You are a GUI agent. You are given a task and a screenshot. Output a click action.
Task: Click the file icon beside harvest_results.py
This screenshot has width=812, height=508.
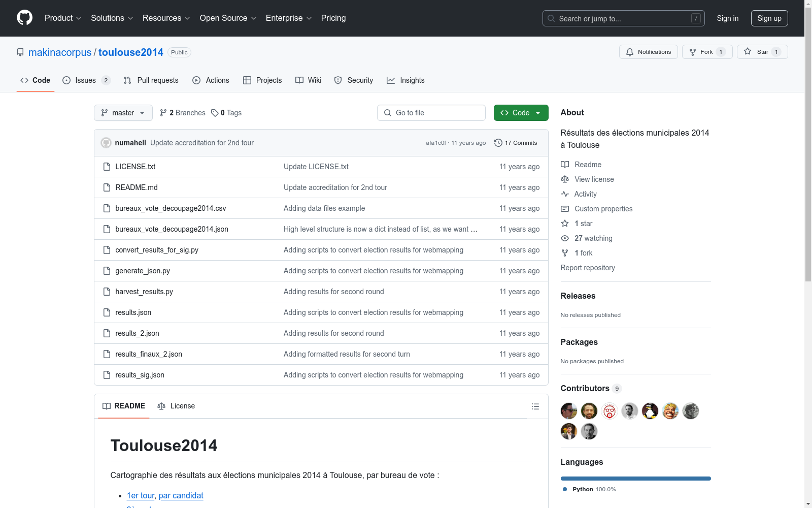tap(107, 292)
